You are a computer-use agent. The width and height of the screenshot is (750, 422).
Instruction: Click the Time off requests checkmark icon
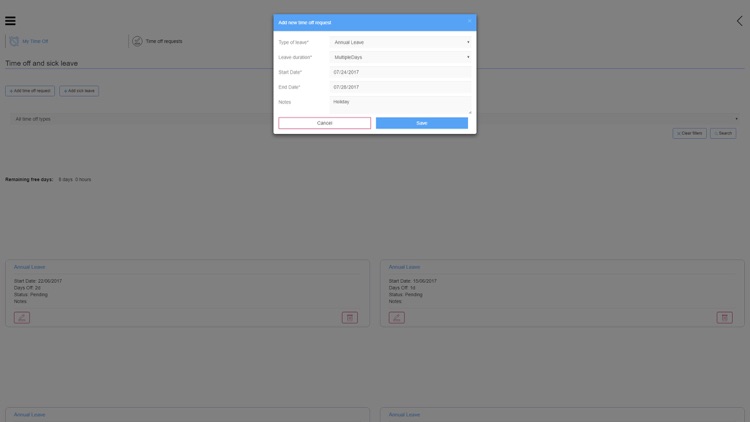tap(137, 41)
